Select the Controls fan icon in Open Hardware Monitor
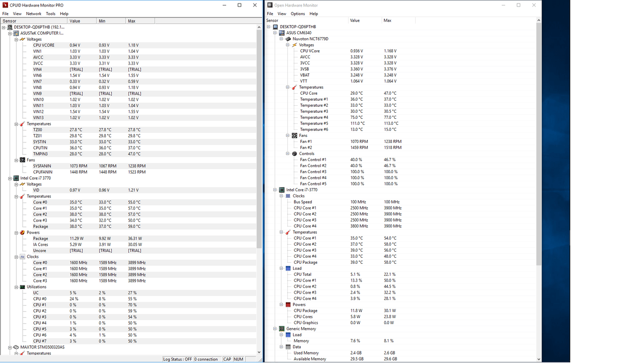This screenshot has width=644, height=363. click(x=295, y=153)
